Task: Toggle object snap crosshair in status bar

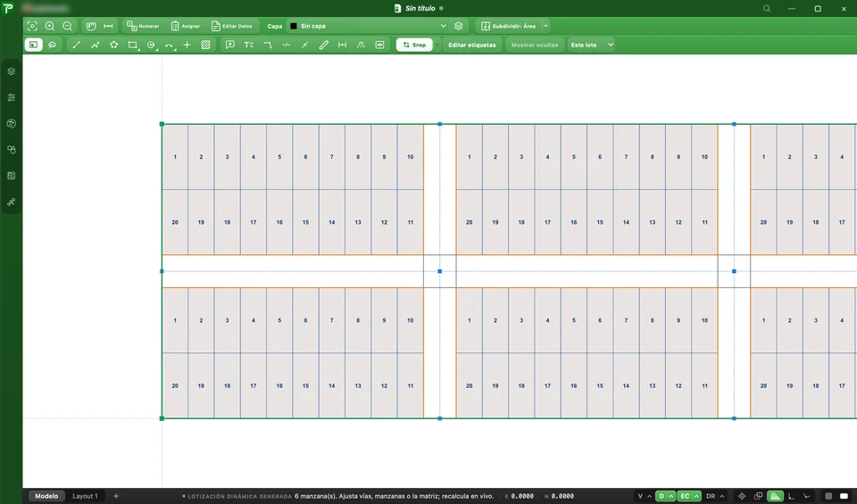Action: coord(742,496)
